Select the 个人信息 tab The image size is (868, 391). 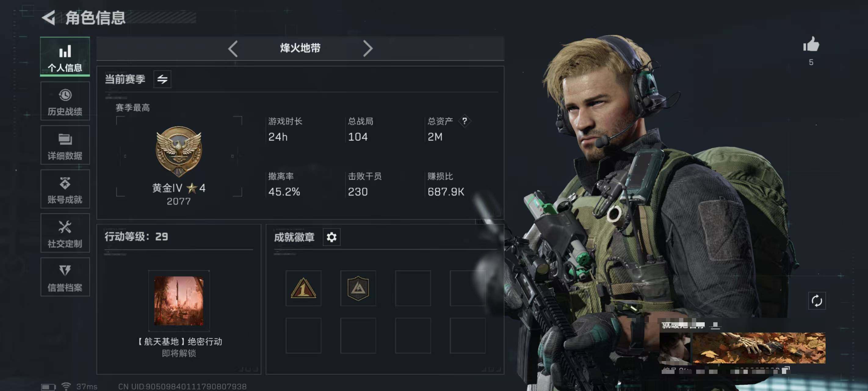65,57
